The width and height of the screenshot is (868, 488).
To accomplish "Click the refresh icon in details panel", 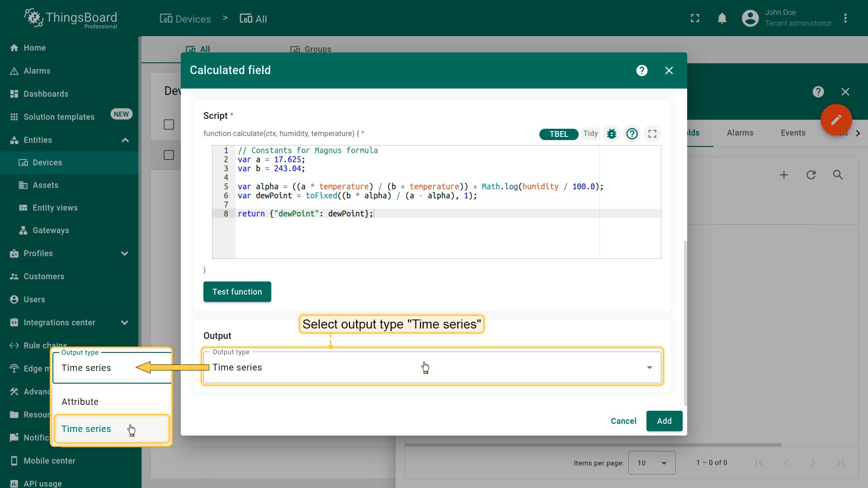I will [811, 175].
